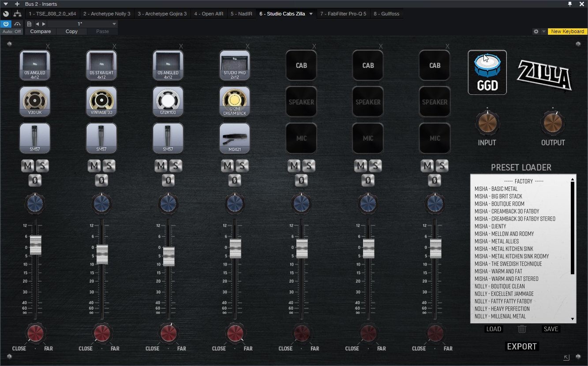The image size is (588, 366).
Task: Open the preset document icon in the toolbar
Action: 29,24
